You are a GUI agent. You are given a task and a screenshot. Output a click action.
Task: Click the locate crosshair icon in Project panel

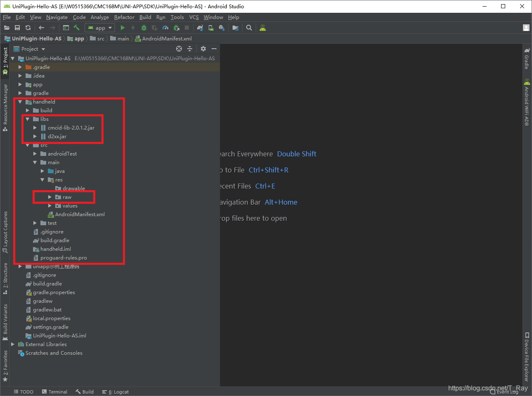179,49
